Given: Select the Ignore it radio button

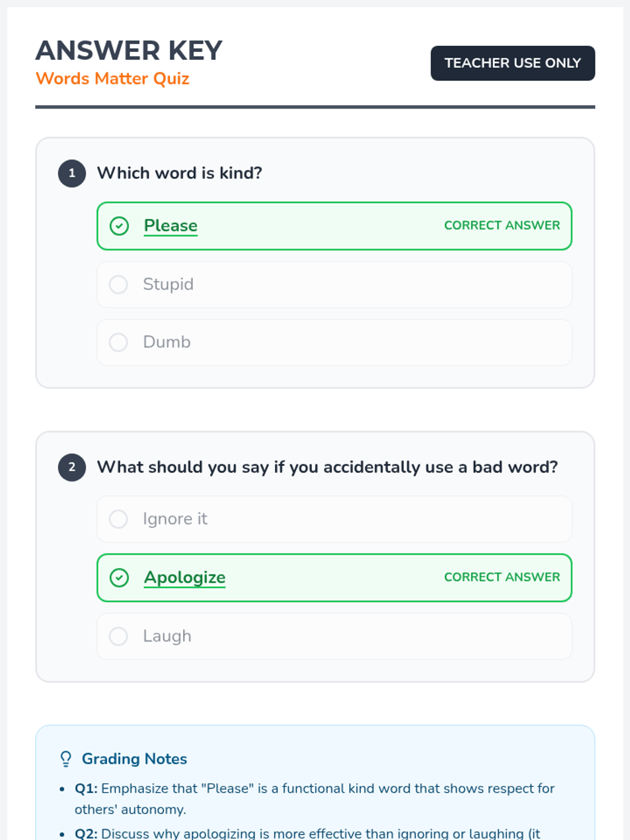Looking at the screenshot, I should (119, 519).
